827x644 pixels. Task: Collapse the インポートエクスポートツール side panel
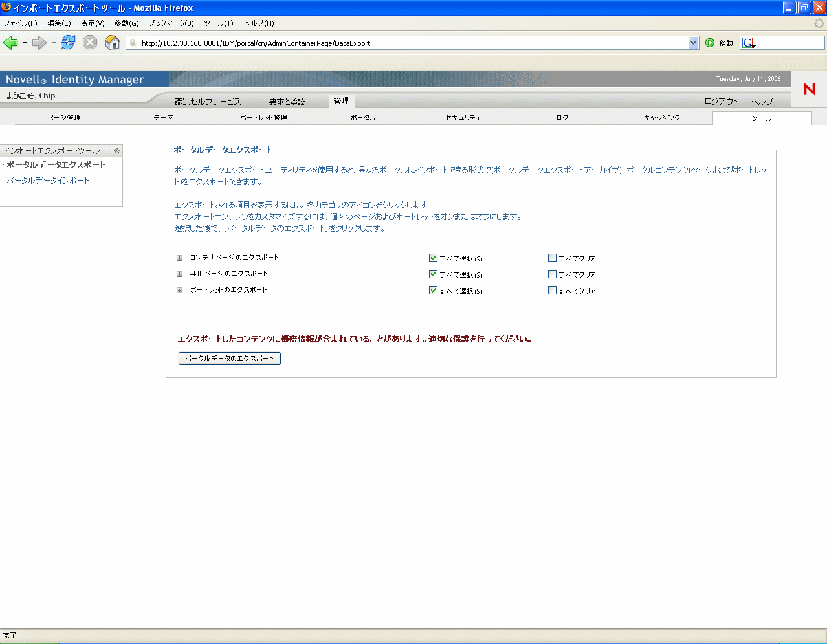pyautogui.click(x=116, y=151)
